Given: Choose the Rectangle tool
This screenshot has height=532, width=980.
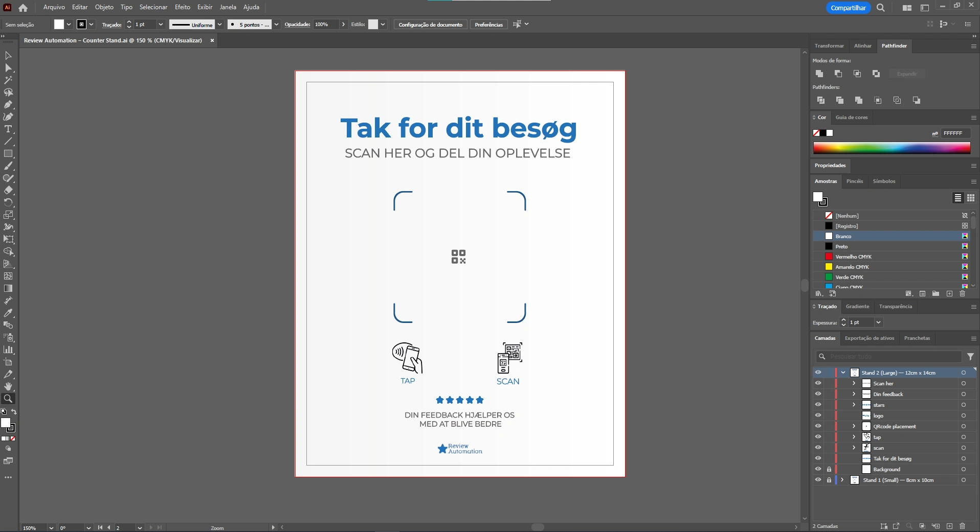Looking at the screenshot, I should 8,154.
